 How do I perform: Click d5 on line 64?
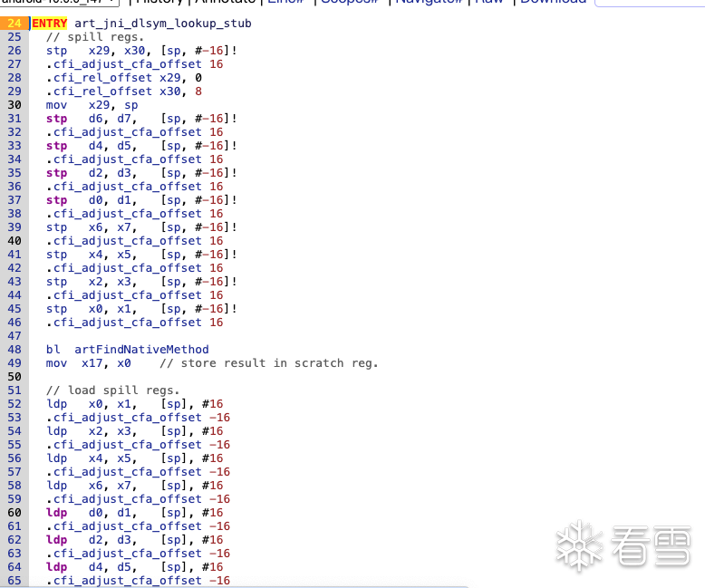point(124,567)
